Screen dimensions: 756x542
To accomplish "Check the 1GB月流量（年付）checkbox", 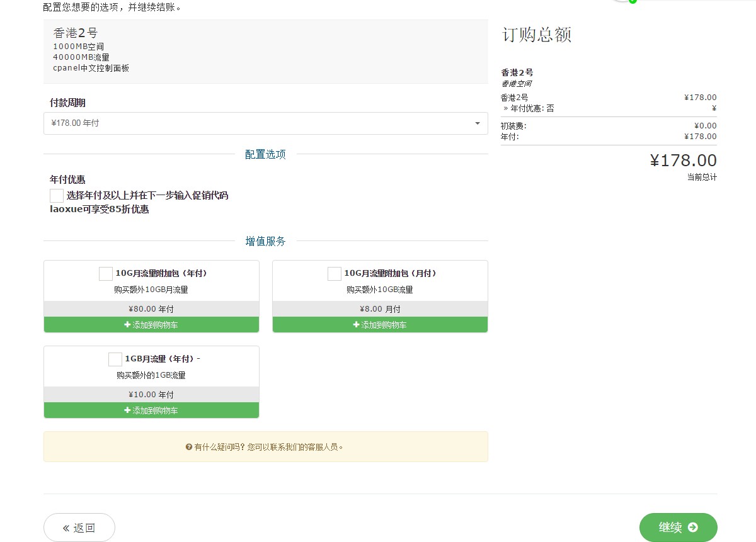I will tap(115, 359).
